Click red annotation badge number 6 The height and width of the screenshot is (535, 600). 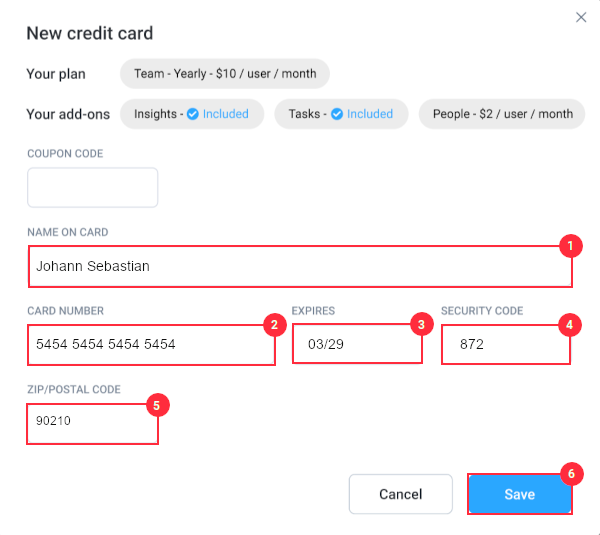572,474
